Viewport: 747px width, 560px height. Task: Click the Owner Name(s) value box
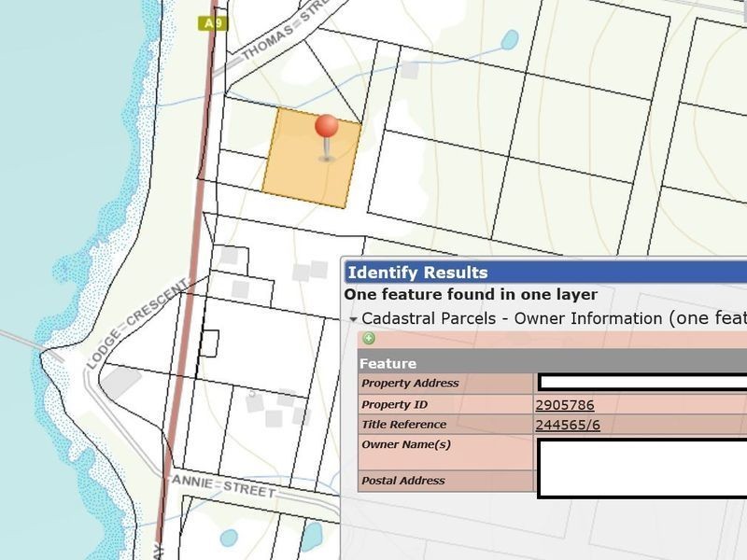tap(642, 469)
